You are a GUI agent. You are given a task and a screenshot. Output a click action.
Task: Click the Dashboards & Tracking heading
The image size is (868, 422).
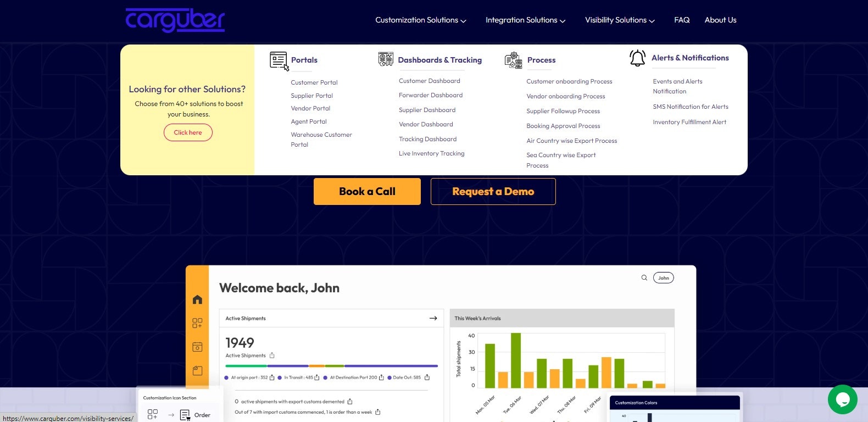coord(439,60)
